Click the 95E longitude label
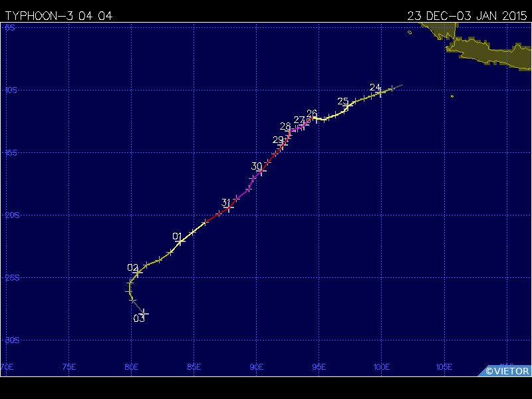 click(x=319, y=367)
